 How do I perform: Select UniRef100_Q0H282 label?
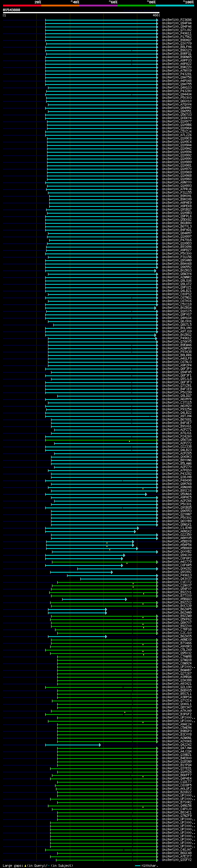(x=177, y=568)
